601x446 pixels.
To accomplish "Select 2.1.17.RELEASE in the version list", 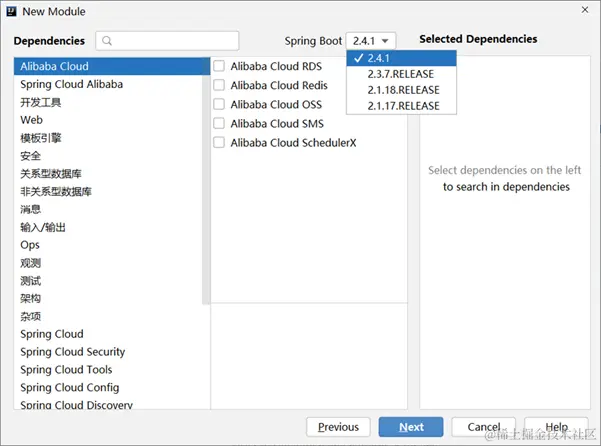I will point(403,106).
